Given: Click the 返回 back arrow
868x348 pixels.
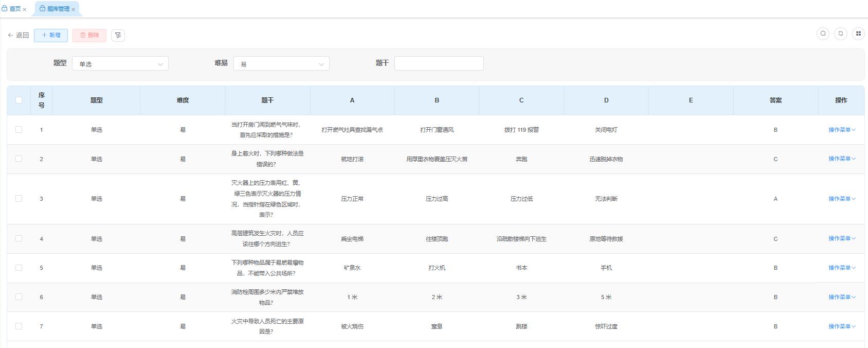Looking at the screenshot, I should click(x=18, y=35).
